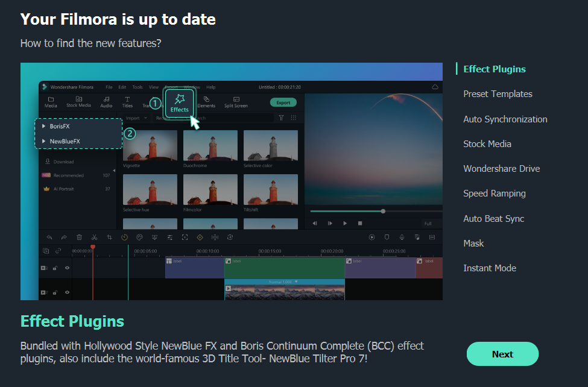Click the Next button
This screenshot has width=588, height=387.
[x=502, y=354]
